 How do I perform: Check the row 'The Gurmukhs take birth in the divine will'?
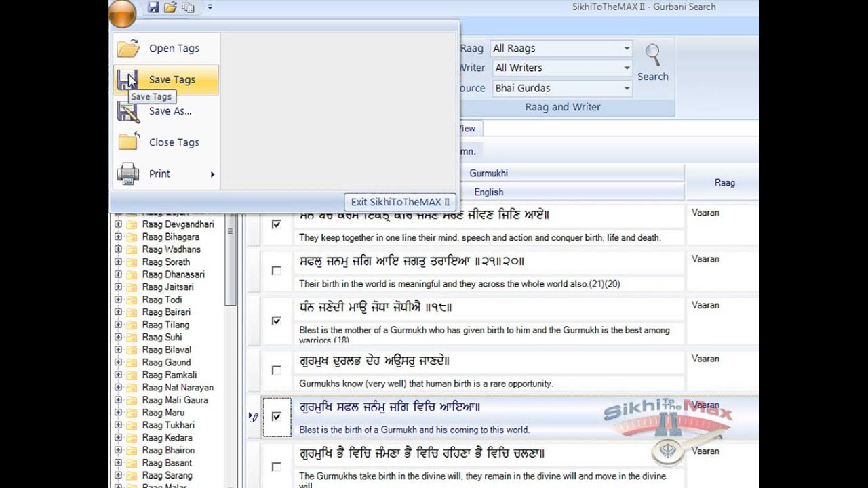click(x=276, y=466)
